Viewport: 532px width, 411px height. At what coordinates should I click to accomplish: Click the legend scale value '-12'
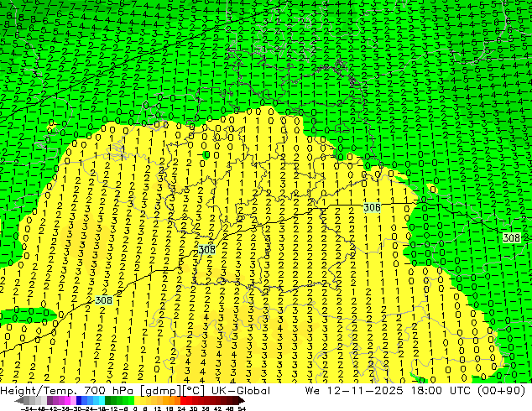112,408
